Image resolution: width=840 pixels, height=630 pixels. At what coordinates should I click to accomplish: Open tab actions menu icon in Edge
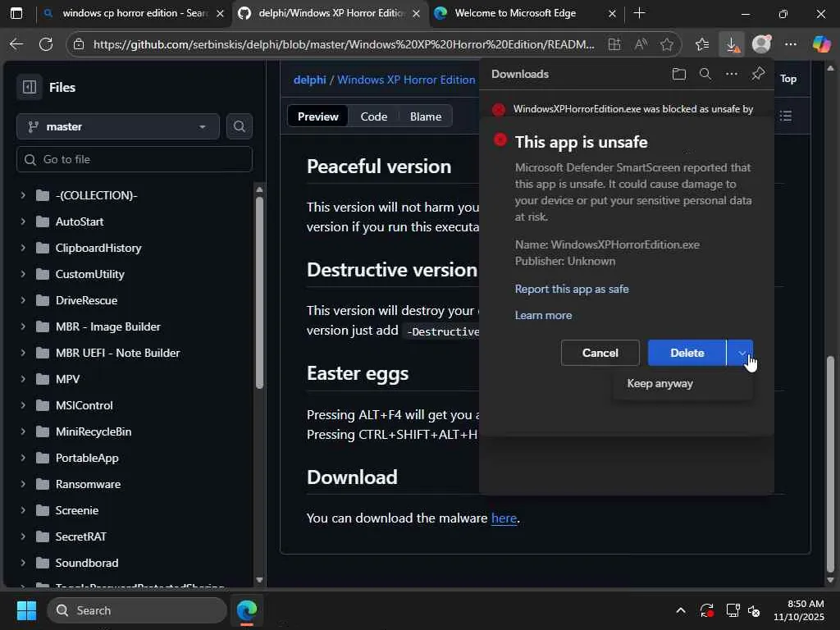click(x=16, y=13)
